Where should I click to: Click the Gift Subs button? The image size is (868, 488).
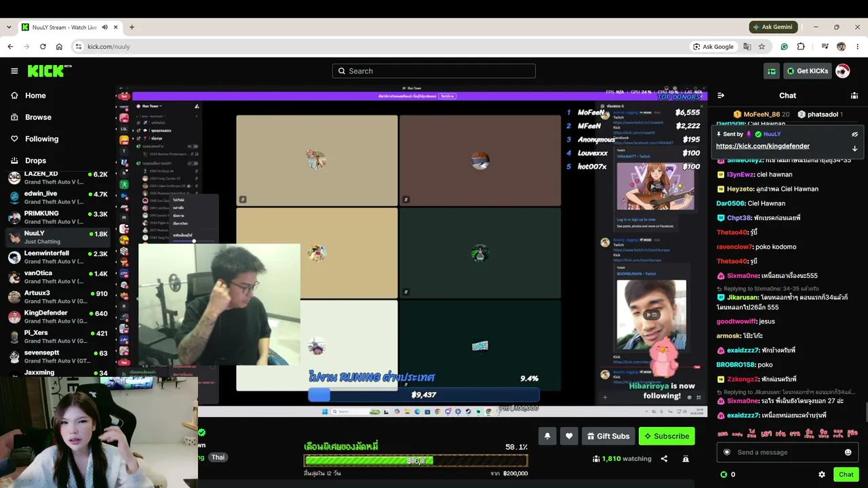pos(608,436)
